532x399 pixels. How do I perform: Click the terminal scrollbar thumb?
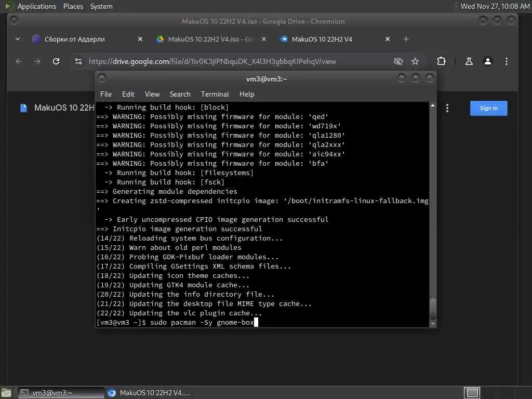pos(433,309)
